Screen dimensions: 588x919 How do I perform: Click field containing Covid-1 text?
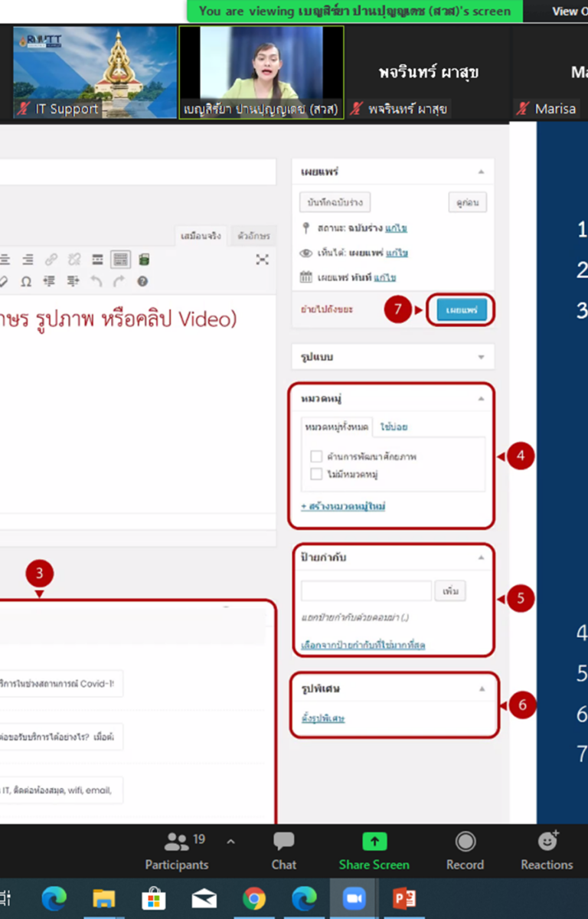(x=61, y=685)
